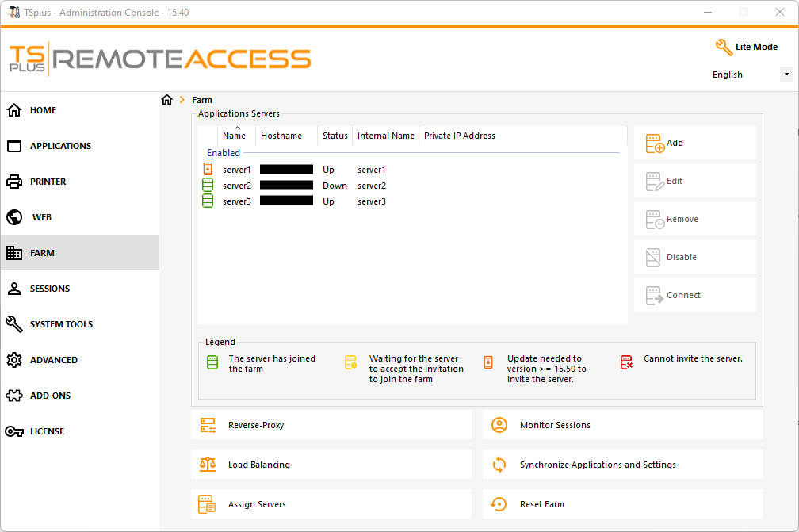Open Assign Servers

257,504
